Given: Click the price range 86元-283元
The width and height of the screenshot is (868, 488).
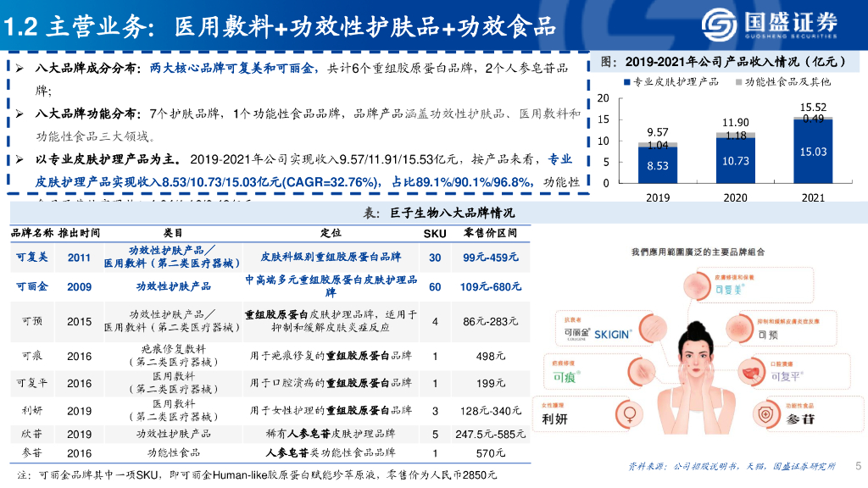Looking at the screenshot, I should pyautogui.click(x=491, y=321).
